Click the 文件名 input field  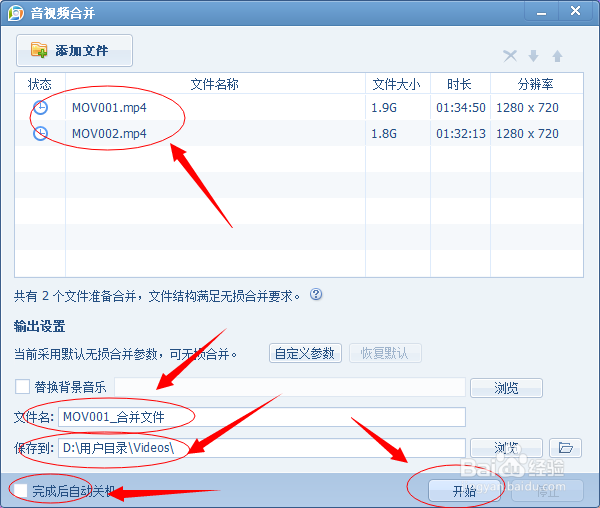(x=262, y=417)
